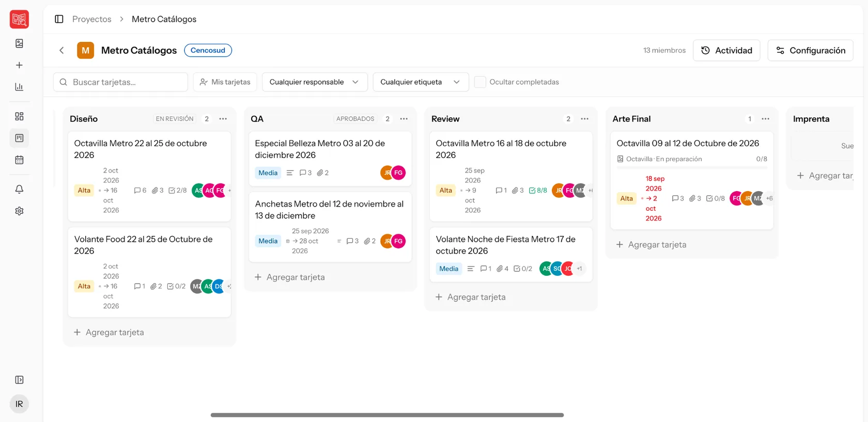Screen dimensions: 868x422
Task: Click Agregar tarjeta in Diseño column
Action: point(109,332)
